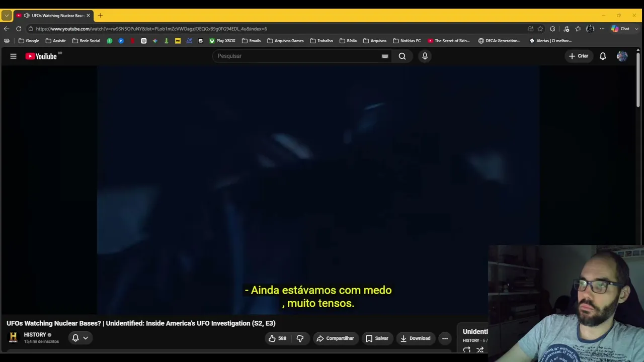Download the video
The image size is (644, 362).
point(415,338)
